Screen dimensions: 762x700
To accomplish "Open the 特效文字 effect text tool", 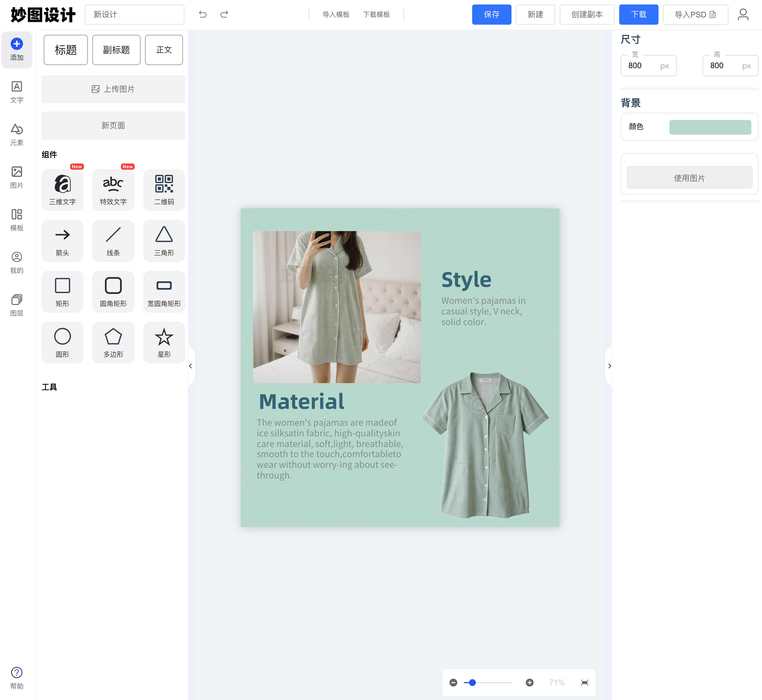I will (x=113, y=189).
